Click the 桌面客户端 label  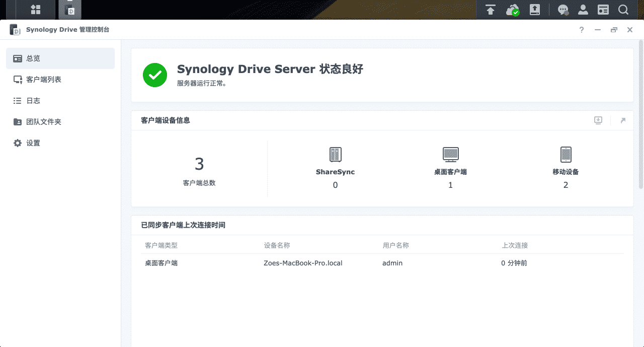tap(450, 172)
